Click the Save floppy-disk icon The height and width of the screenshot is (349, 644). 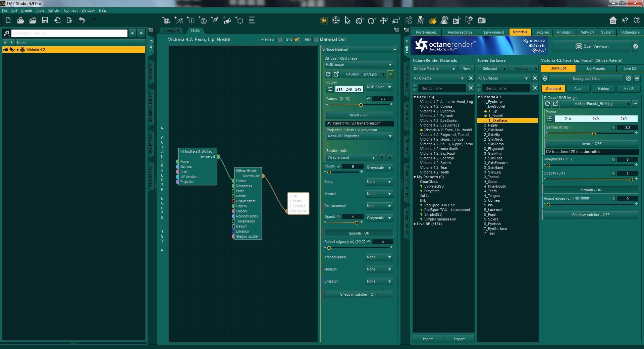(45, 20)
